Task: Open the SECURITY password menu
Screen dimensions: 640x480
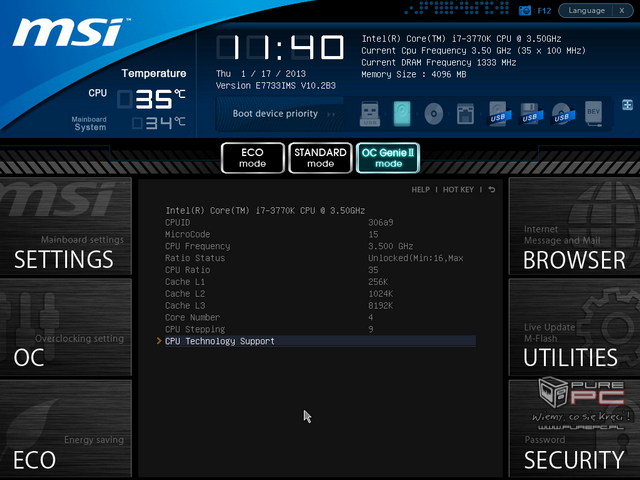Action: (x=574, y=429)
